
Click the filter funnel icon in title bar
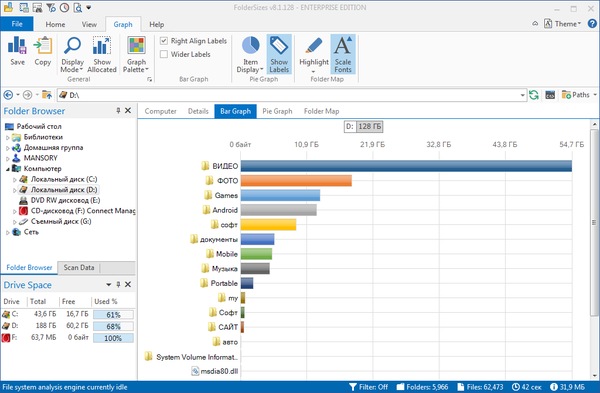51,7
